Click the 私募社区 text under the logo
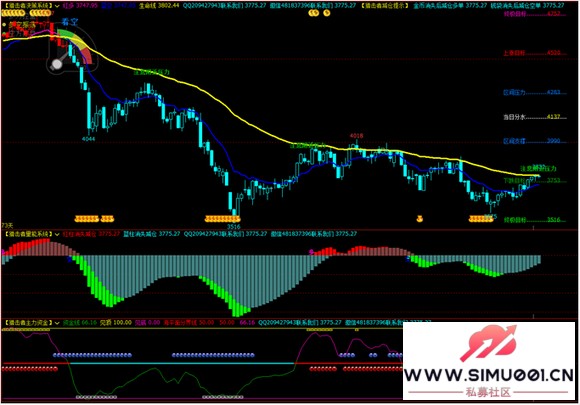 tap(488, 392)
